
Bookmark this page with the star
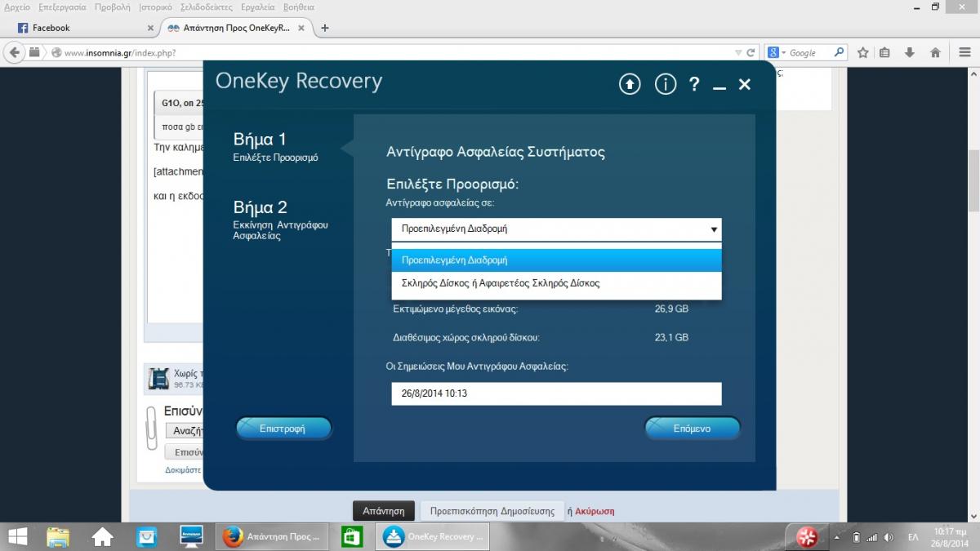click(863, 52)
